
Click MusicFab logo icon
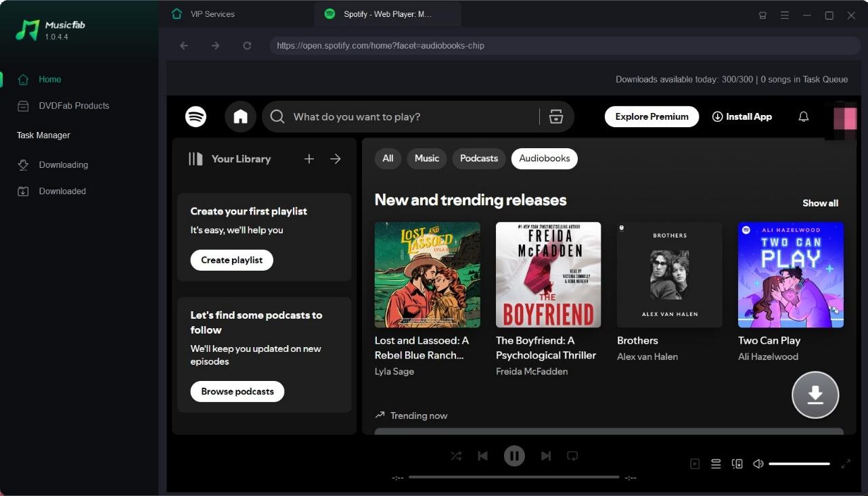[27, 30]
